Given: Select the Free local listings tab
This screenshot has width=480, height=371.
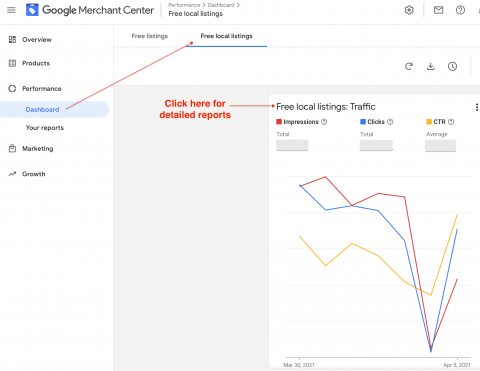Looking at the screenshot, I should click(226, 36).
